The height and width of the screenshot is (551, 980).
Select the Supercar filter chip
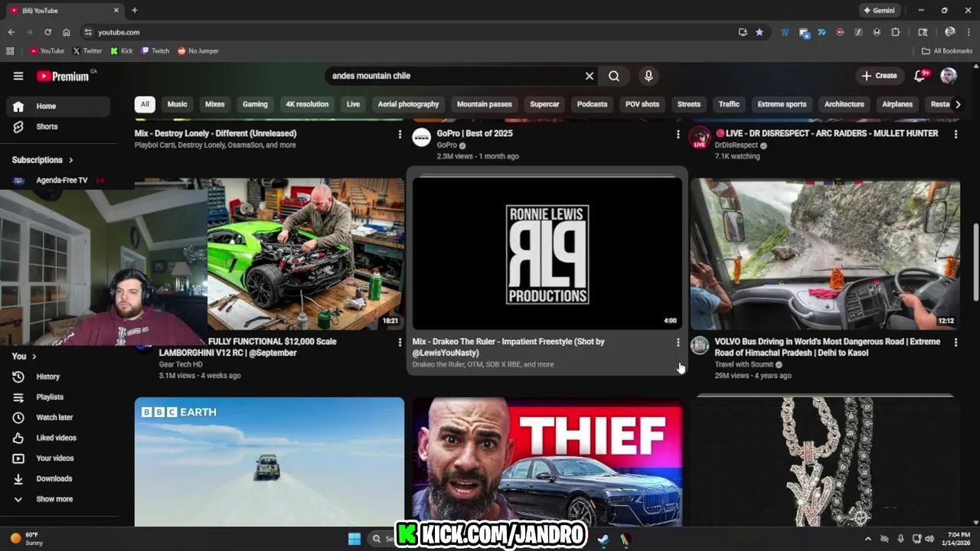pos(544,104)
